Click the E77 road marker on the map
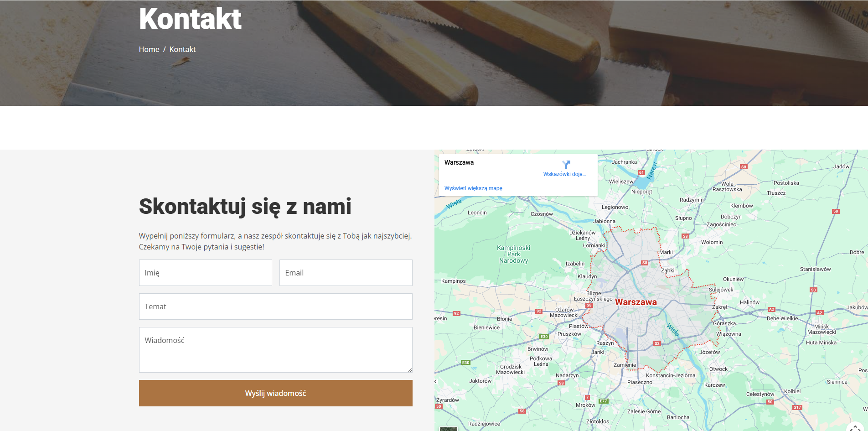 point(603,401)
